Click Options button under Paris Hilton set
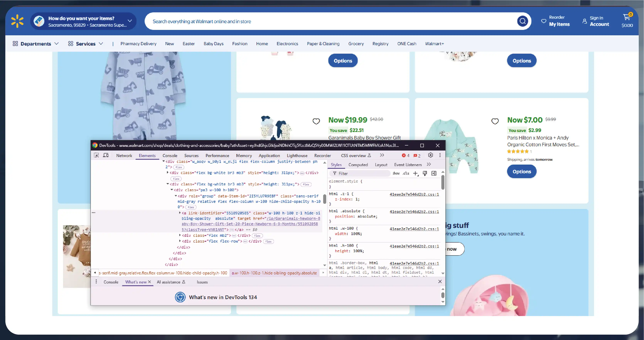 coord(522,172)
